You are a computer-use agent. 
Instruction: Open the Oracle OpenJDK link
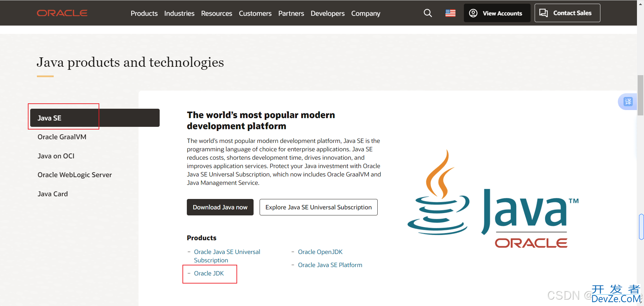click(x=320, y=252)
